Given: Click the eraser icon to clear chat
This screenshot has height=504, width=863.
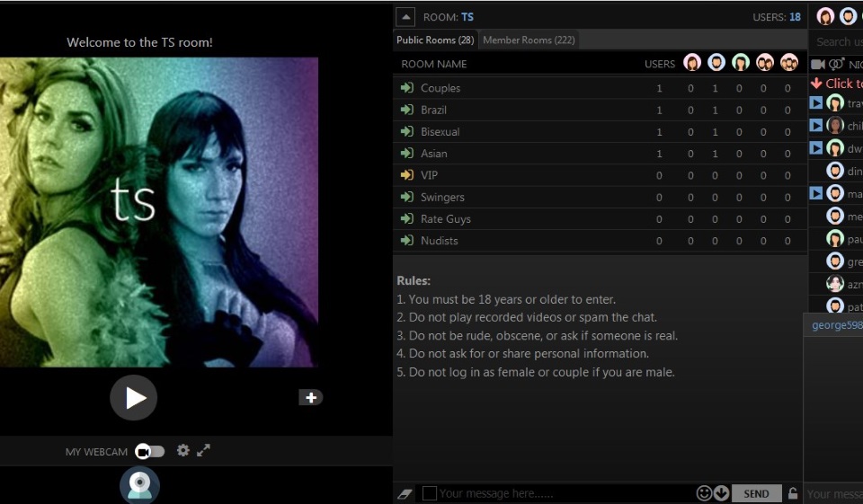Looking at the screenshot, I should (x=405, y=493).
